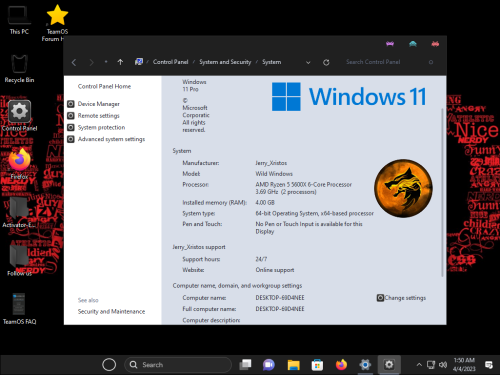The width and height of the screenshot is (500, 375).
Task: Open the Chat app on taskbar
Action: 269,365
